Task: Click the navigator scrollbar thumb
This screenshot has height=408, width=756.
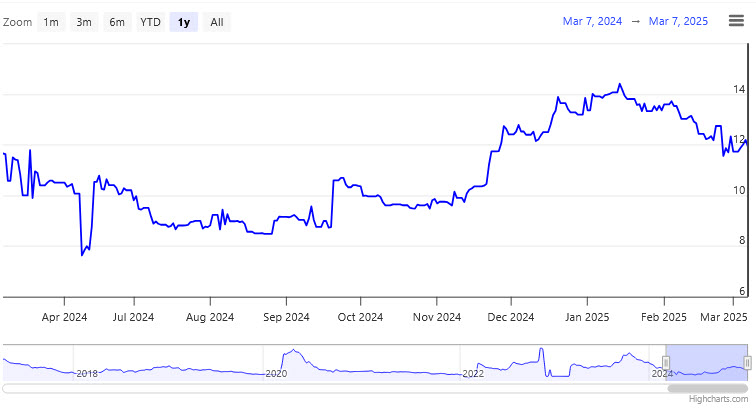Action: (x=707, y=387)
